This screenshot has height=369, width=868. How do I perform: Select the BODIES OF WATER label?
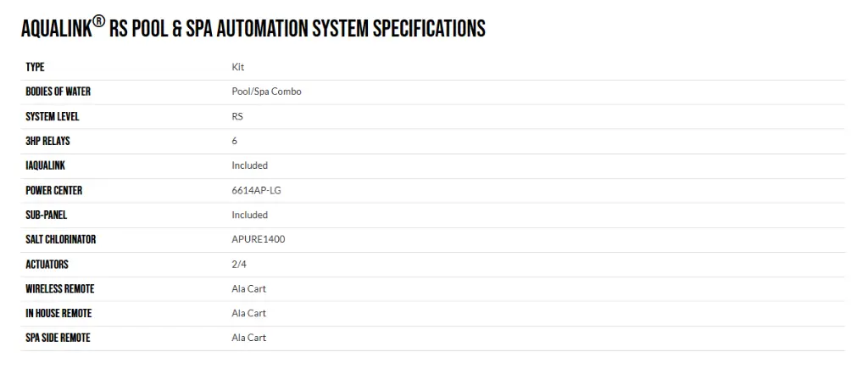click(58, 92)
